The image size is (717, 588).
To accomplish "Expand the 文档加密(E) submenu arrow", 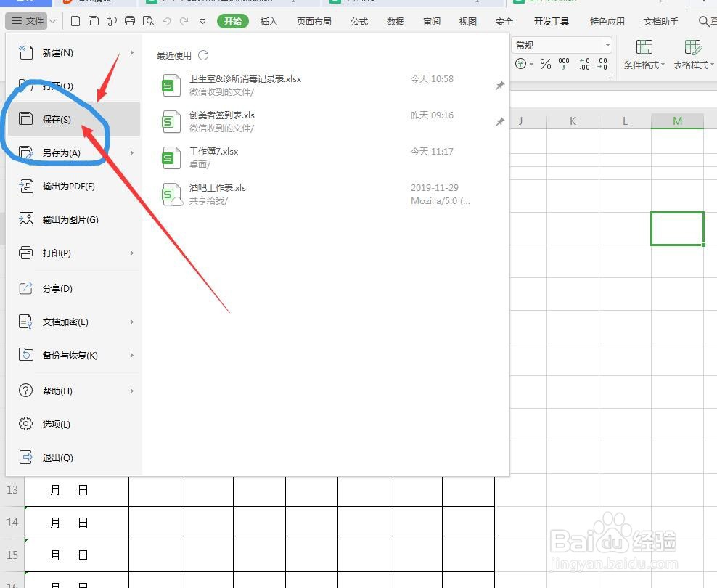I will [x=131, y=322].
